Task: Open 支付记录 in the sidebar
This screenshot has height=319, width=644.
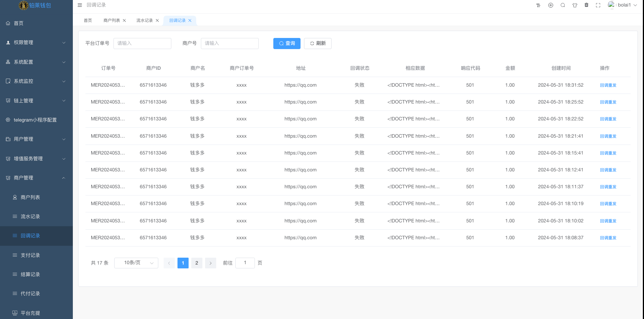Action: click(30, 255)
